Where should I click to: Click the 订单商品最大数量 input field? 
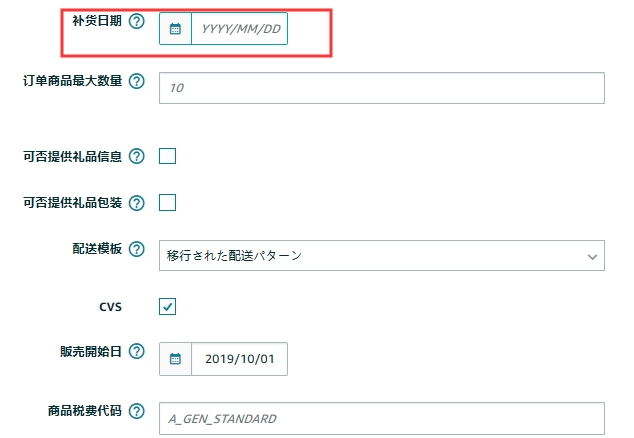pos(382,88)
